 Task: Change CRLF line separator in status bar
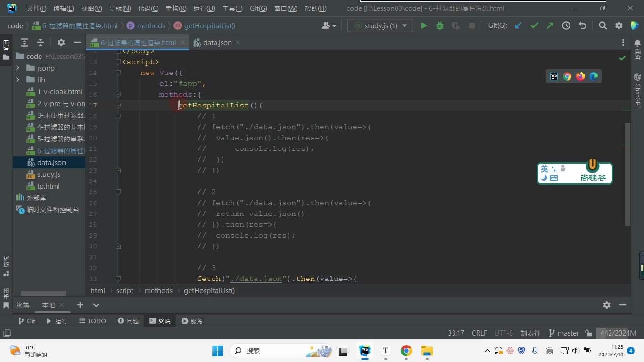(479, 333)
